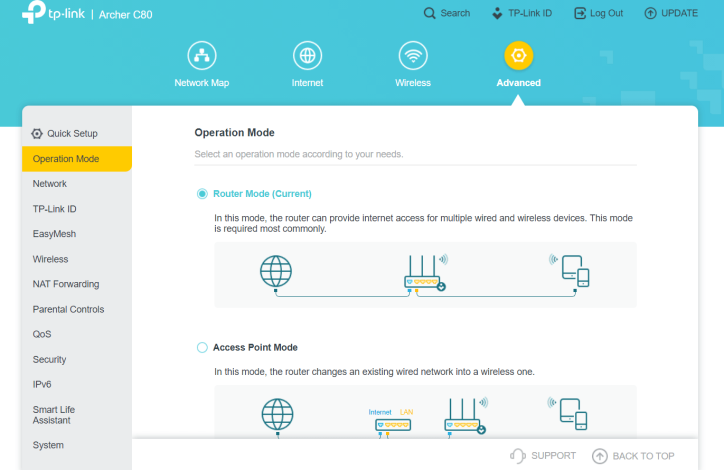724x470 pixels.
Task: Click the Network Map icon
Action: click(x=202, y=55)
